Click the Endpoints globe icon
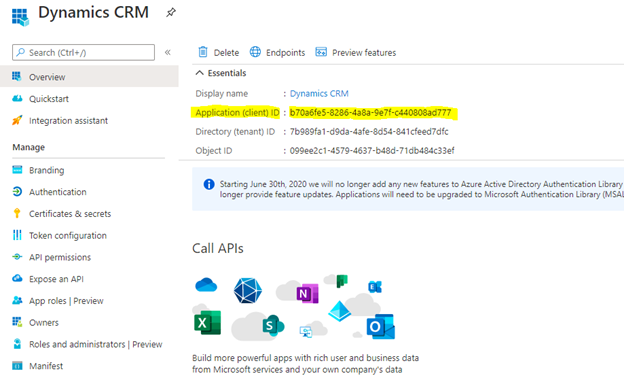The width and height of the screenshot is (624, 378). coord(255,52)
